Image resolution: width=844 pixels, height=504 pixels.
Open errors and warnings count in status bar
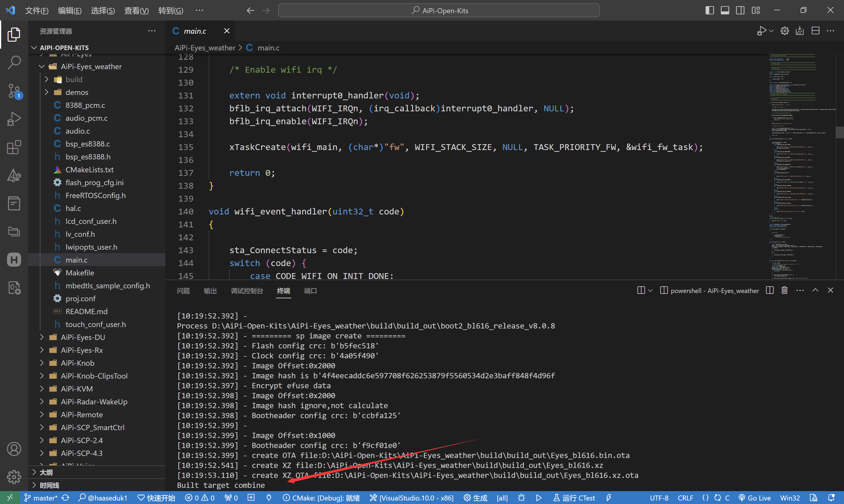pos(200,498)
